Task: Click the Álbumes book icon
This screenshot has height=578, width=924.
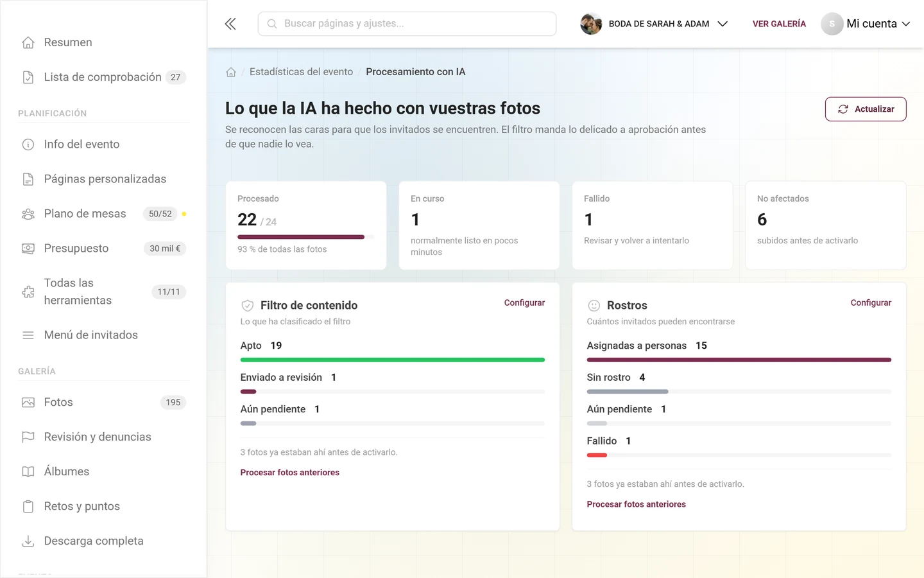Action: tap(28, 471)
